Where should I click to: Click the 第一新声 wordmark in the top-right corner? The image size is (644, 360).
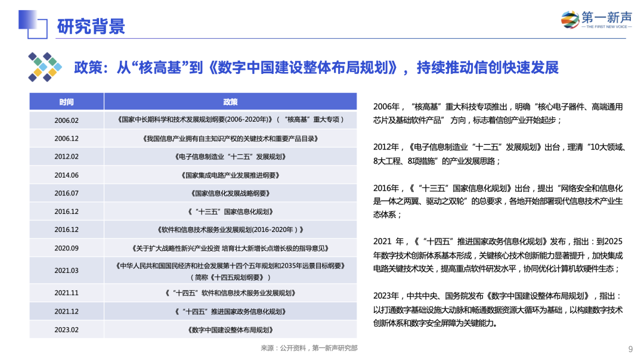(606, 18)
